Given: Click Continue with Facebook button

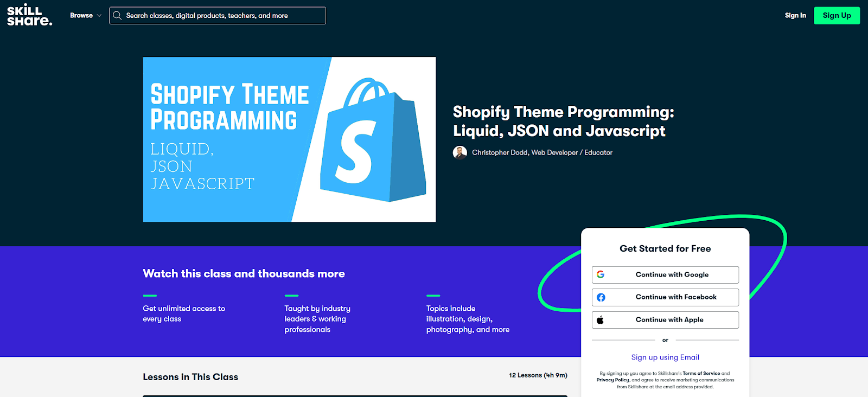Looking at the screenshot, I should pos(665,297).
